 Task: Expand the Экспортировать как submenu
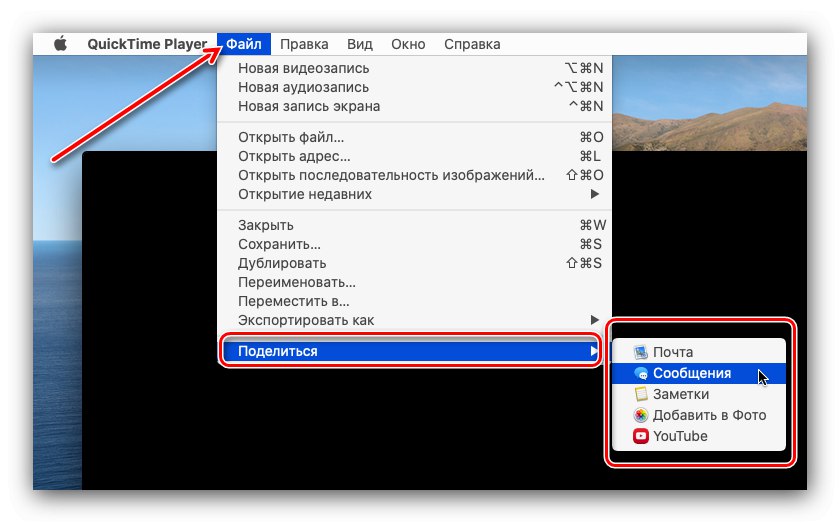click(x=415, y=320)
